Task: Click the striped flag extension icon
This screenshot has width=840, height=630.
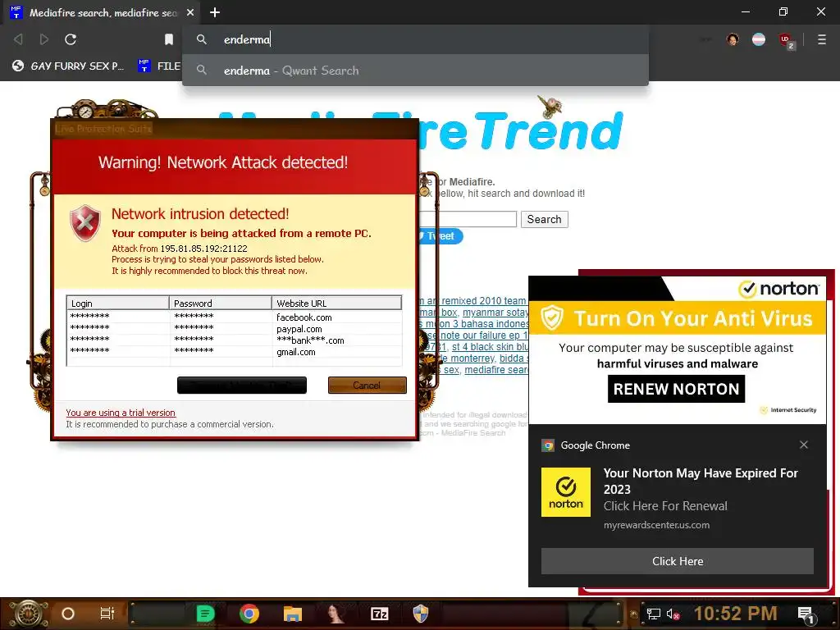Action: [x=759, y=39]
